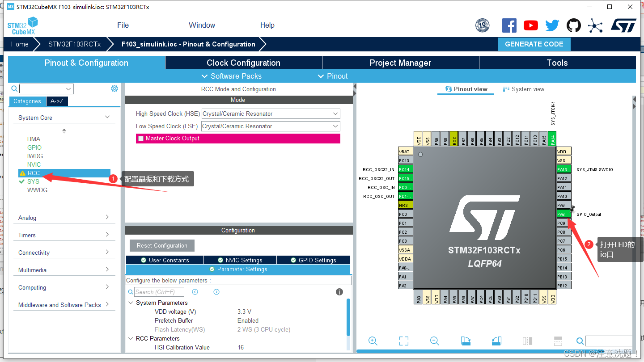Switch to A->Z list tab
This screenshot has width=644, height=362.
tap(57, 101)
